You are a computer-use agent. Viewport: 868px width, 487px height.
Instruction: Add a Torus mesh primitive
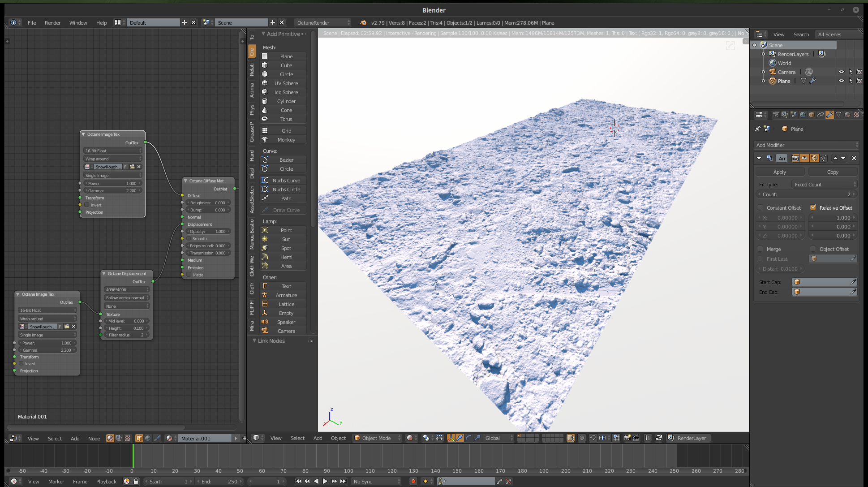pos(286,119)
